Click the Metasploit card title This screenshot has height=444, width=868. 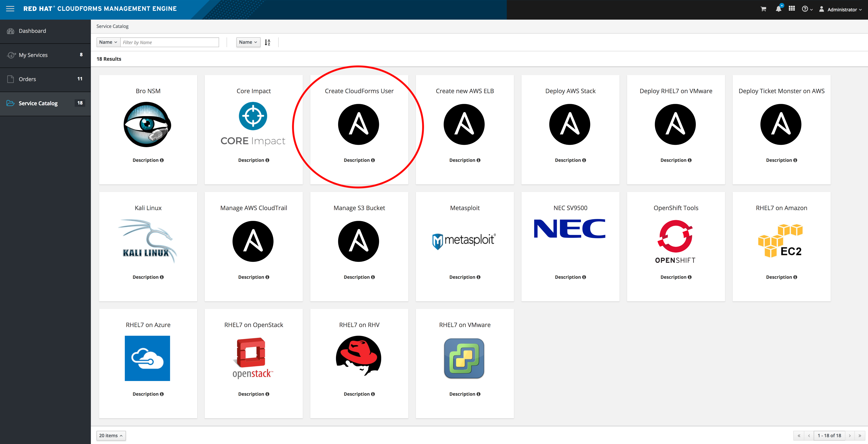pyautogui.click(x=465, y=208)
